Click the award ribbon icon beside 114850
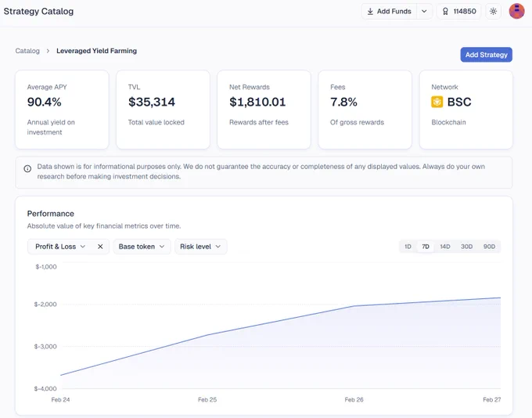532x418 pixels. pyautogui.click(x=445, y=11)
